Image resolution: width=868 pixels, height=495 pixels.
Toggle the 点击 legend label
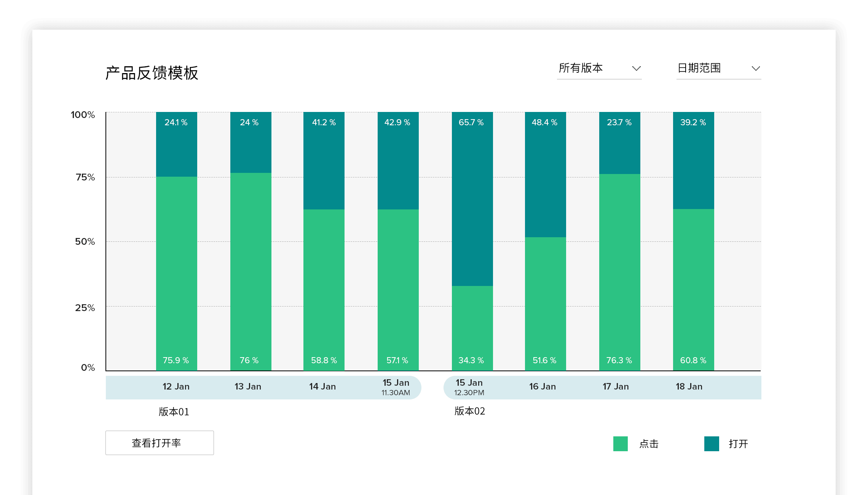(649, 444)
